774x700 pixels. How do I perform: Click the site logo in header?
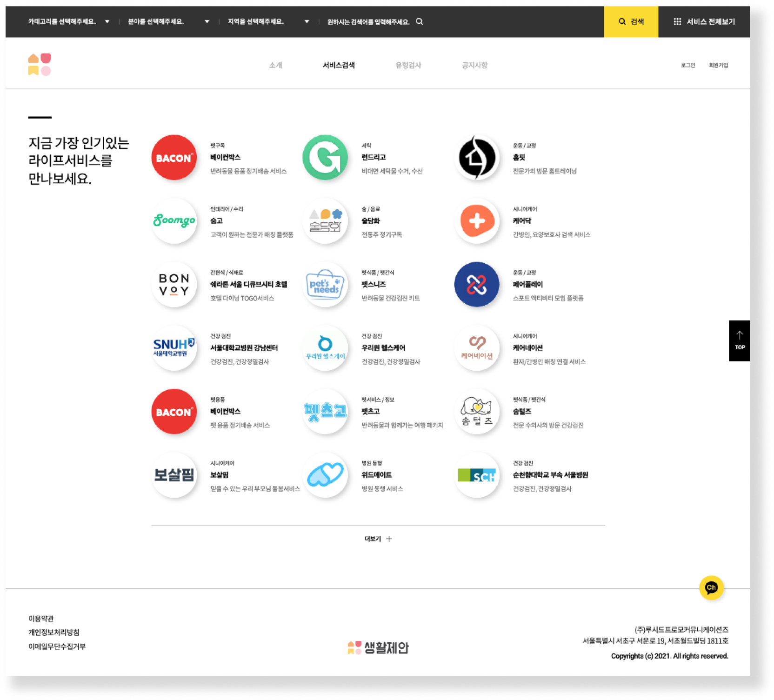point(40,64)
